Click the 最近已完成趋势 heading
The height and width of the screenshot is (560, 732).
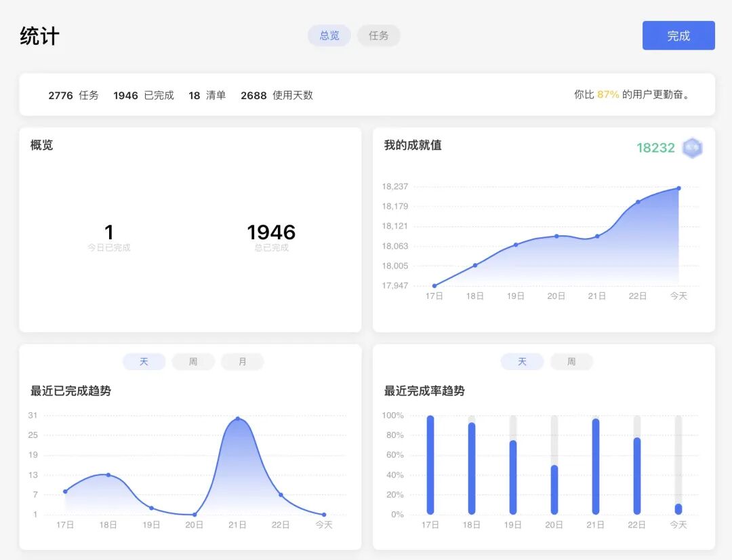(70, 391)
